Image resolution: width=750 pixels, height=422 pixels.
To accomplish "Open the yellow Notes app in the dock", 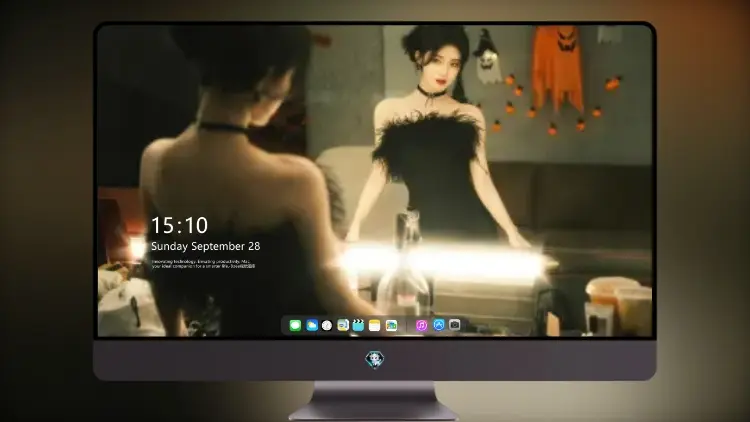I will tap(375, 325).
